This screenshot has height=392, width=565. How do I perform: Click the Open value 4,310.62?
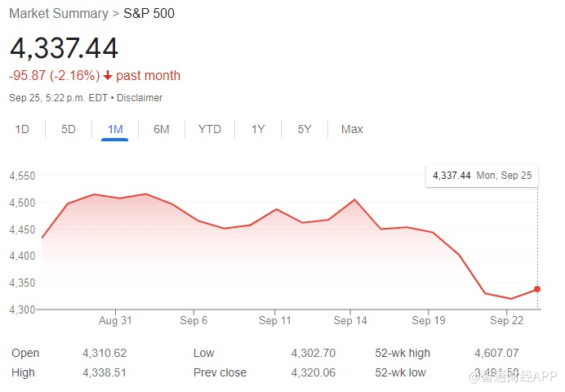[x=104, y=354]
